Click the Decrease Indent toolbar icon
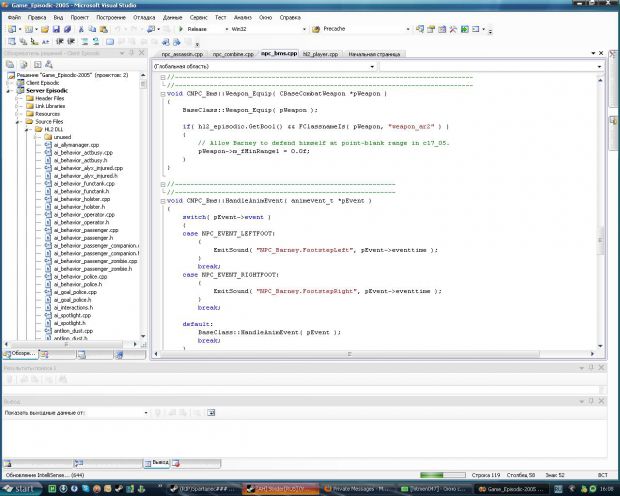This screenshot has height=496, width=620. tap(60, 41)
